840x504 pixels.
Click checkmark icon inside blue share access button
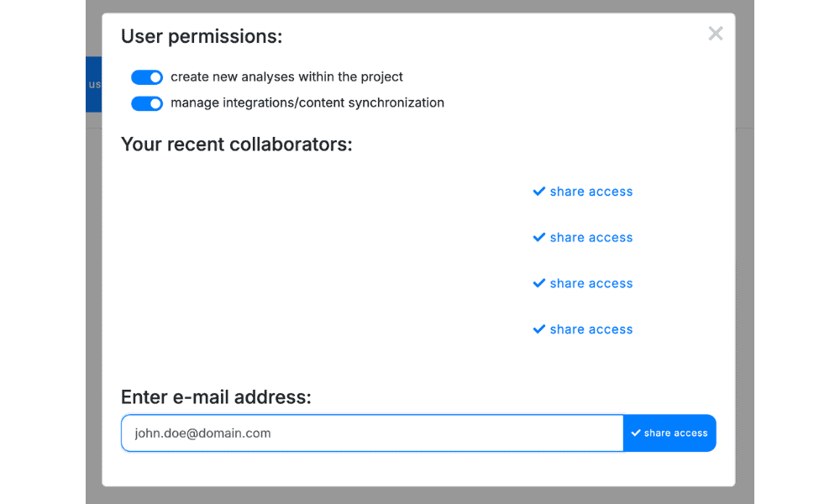coord(636,433)
